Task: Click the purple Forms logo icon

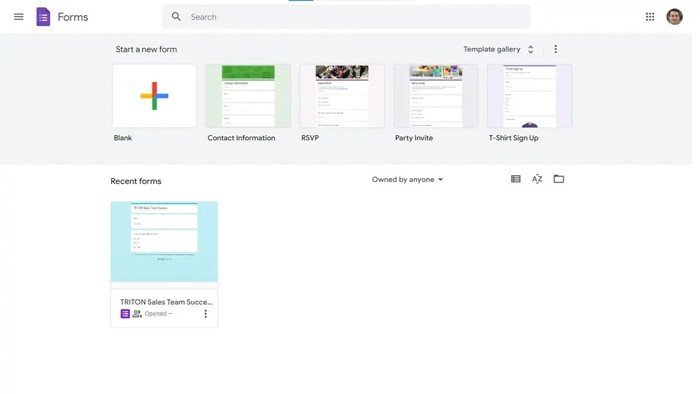Action: click(x=43, y=17)
